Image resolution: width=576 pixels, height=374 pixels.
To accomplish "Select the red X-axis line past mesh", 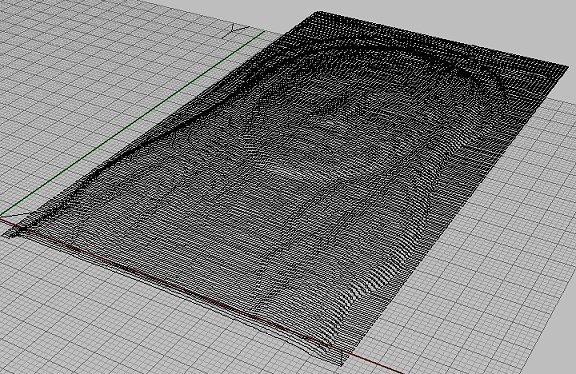I will 371,362.
